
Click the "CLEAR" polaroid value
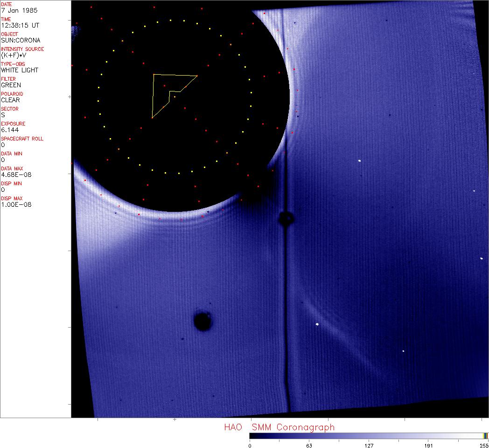[x=11, y=100]
